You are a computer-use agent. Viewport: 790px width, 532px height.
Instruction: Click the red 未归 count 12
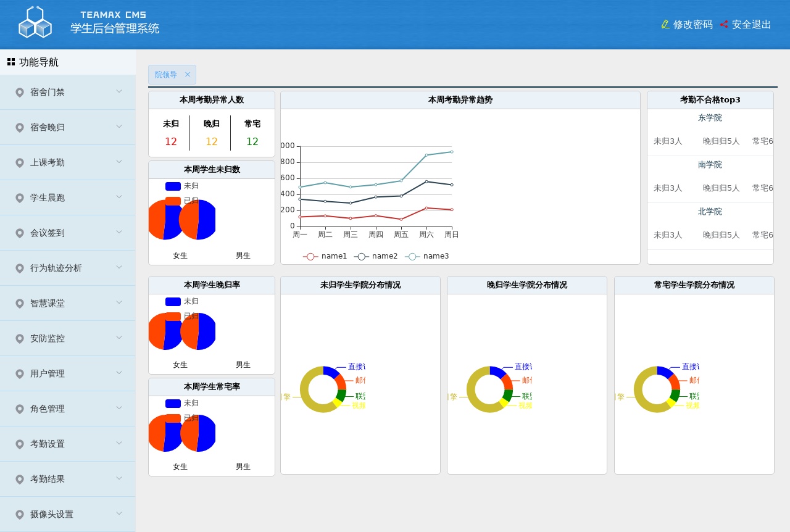(171, 142)
